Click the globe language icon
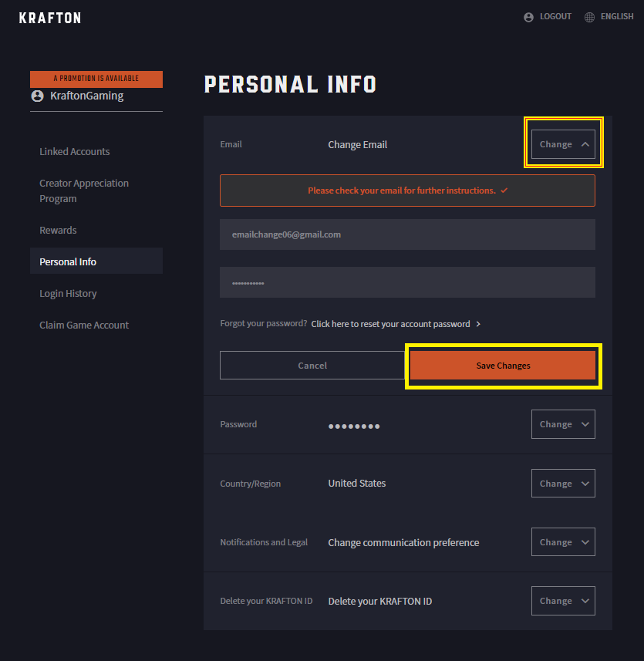644x661 pixels. click(x=589, y=17)
